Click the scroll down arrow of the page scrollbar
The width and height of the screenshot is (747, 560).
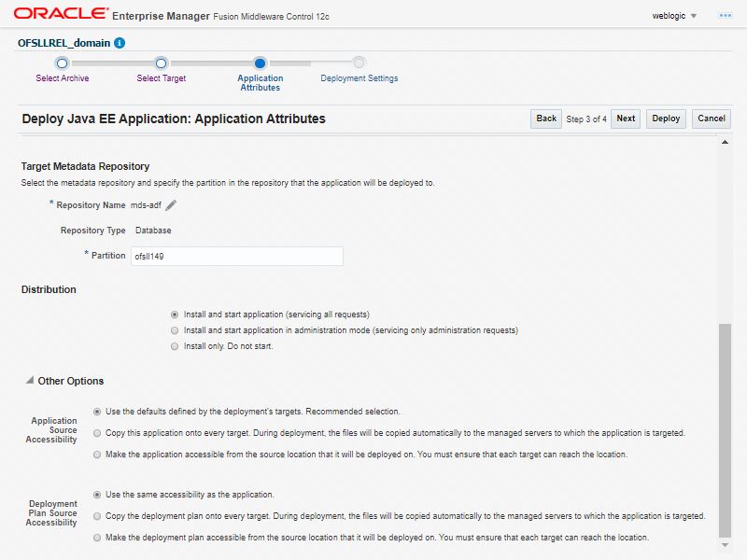725,545
